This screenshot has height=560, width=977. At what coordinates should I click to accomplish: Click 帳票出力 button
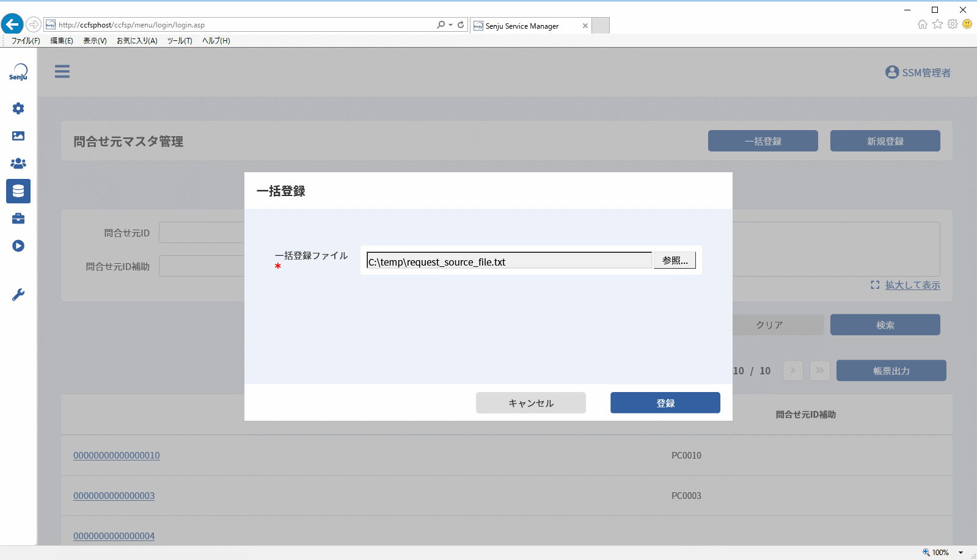[891, 371]
